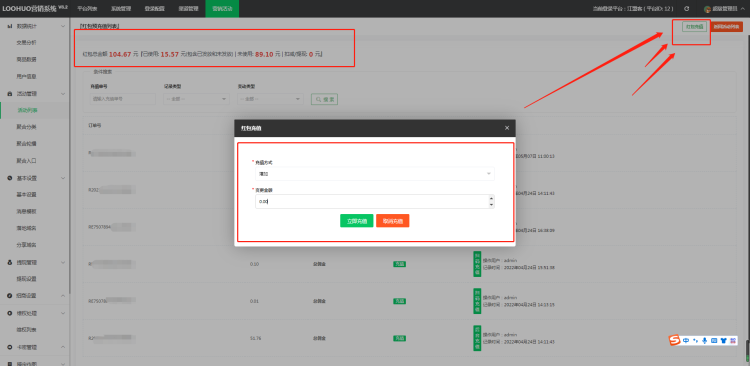Open the 平台列表 top navigation tab
This screenshot has height=366, width=750.
[87, 9]
